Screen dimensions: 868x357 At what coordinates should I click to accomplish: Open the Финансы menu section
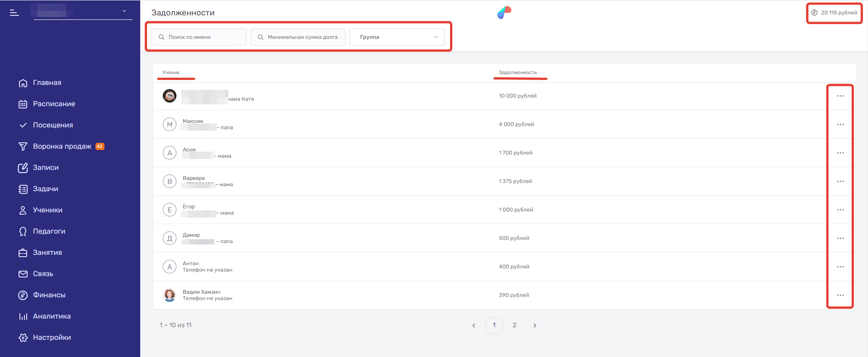pyautogui.click(x=49, y=295)
